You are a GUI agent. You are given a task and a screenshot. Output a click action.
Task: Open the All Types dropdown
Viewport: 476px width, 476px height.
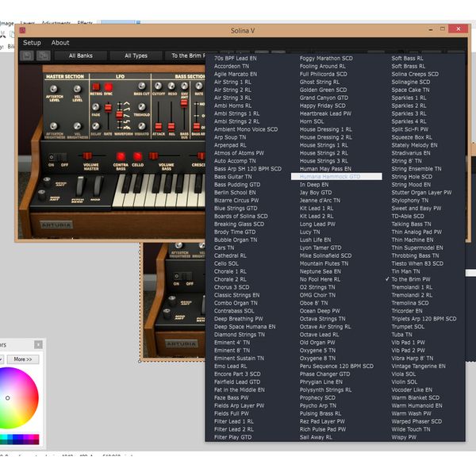136,56
